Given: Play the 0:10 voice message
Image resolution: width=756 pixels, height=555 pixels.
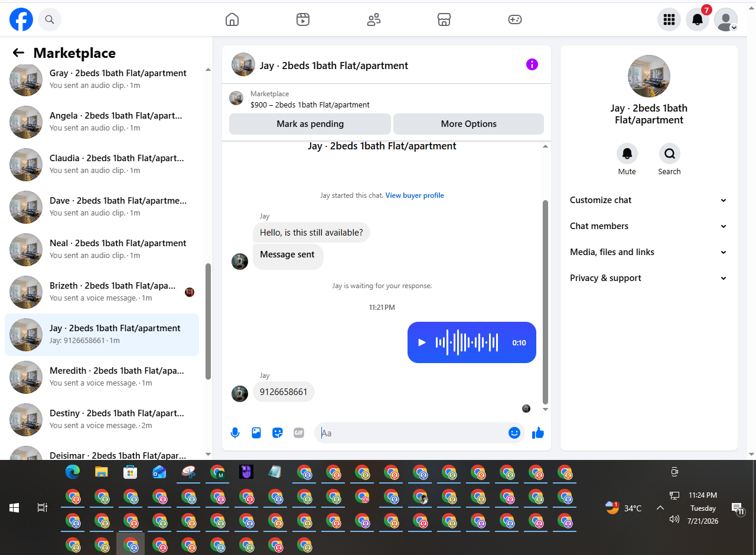Looking at the screenshot, I should click(x=422, y=342).
